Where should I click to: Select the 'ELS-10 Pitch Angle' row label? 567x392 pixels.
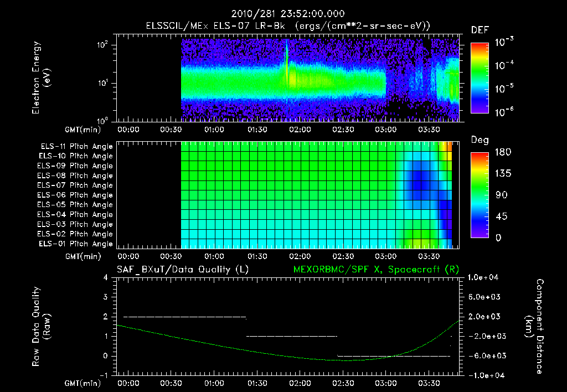tap(76, 156)
